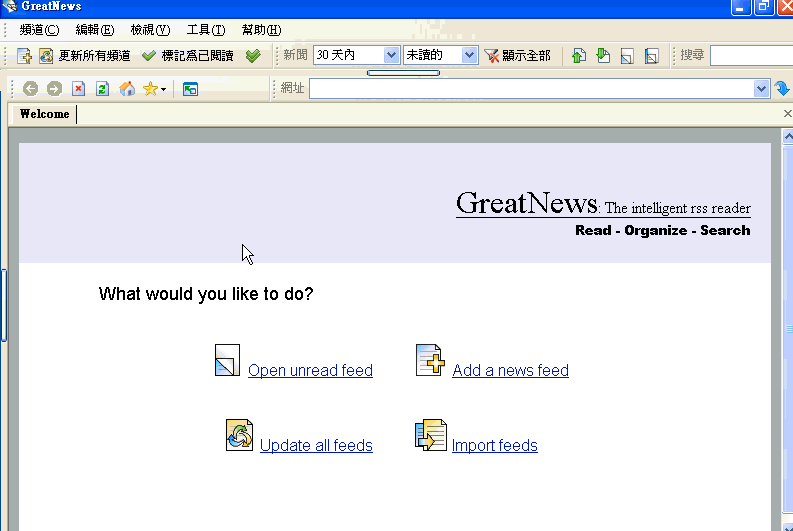
Task: Click the Import feeds document icon
Action: pyautogui.click(x=431, y=435)
